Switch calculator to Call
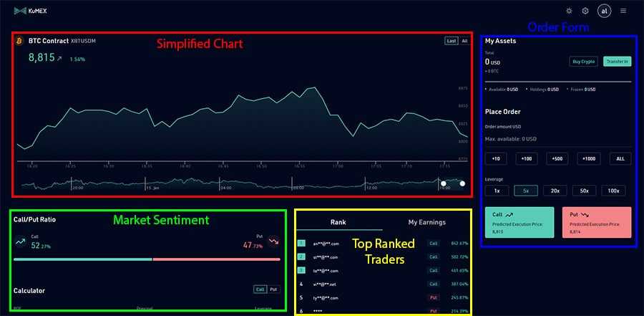 pyautogui.click(x=260, y=289)
